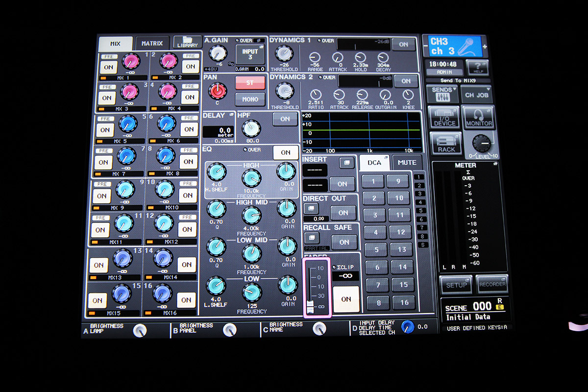Select the MX 4 send level knob
This screenshot has width=588, height=392.
tap(168, 91)
